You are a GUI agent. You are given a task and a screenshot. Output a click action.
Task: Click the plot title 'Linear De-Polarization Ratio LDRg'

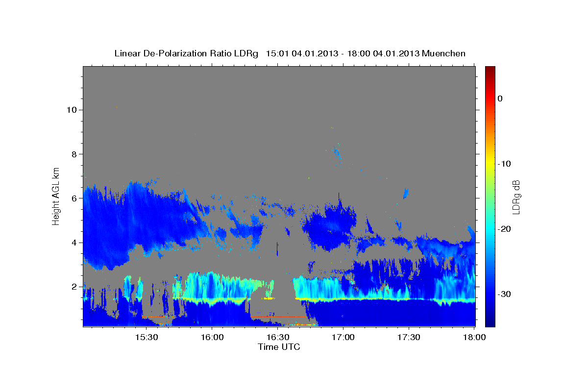(186, 53)
